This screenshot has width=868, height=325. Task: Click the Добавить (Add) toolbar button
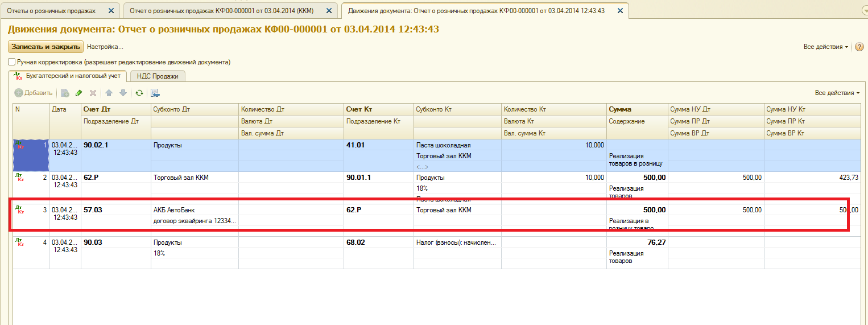(x=34, y=93)
